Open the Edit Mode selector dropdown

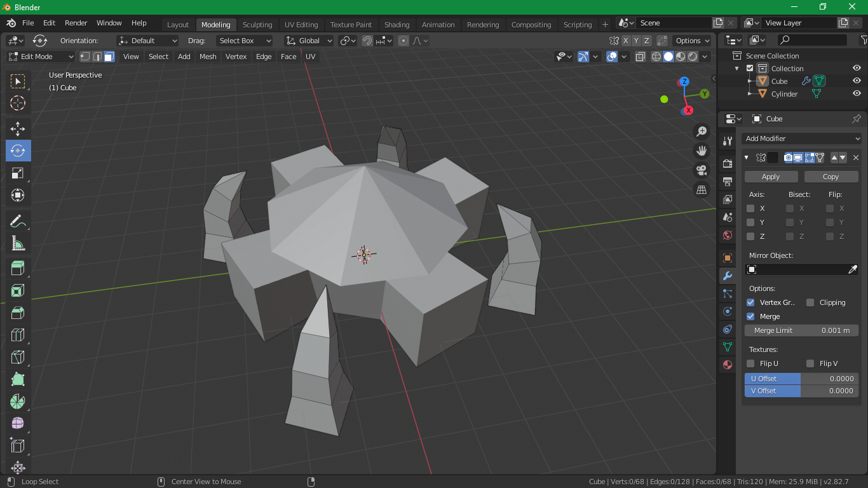click(x=41, y=57)
